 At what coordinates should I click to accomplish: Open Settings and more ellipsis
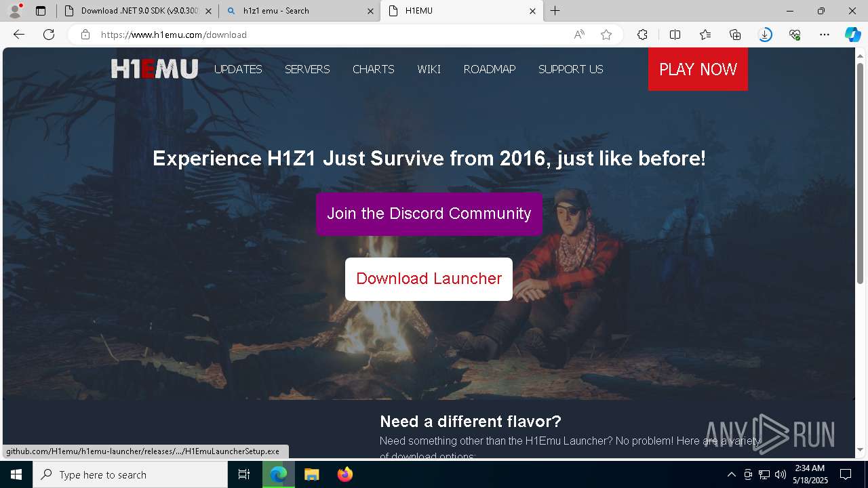coord(825,35)
